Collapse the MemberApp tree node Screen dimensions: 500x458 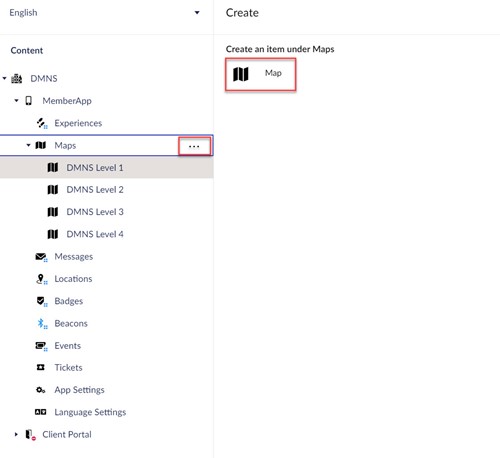pos(16,100)
